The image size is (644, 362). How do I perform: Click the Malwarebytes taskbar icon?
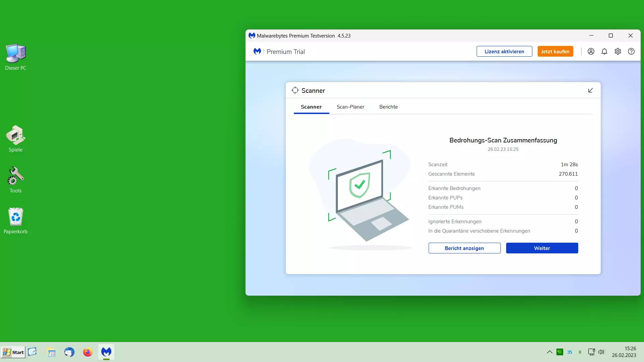(106, 352)
